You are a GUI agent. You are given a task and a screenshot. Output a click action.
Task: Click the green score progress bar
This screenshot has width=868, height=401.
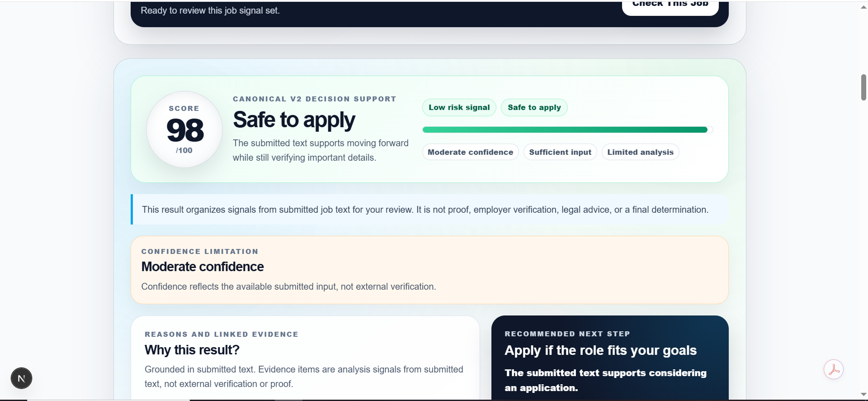coord(568,130)
